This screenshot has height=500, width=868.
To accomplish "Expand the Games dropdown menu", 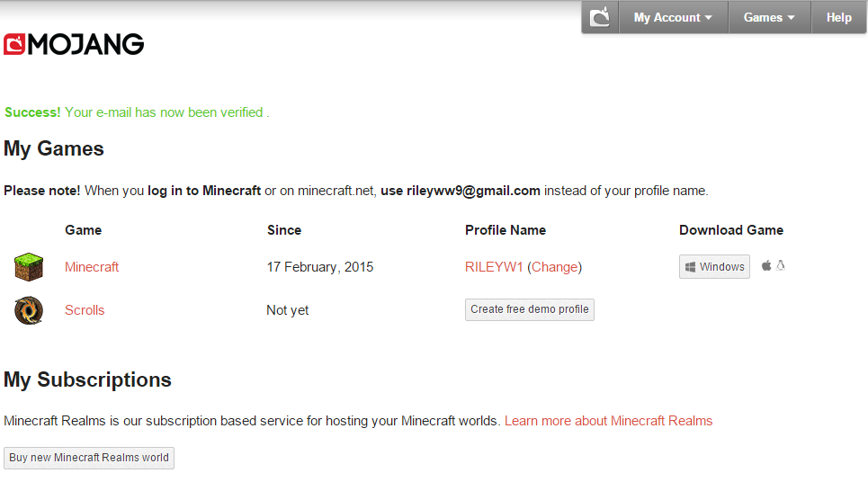I will [x=769, y=17].
